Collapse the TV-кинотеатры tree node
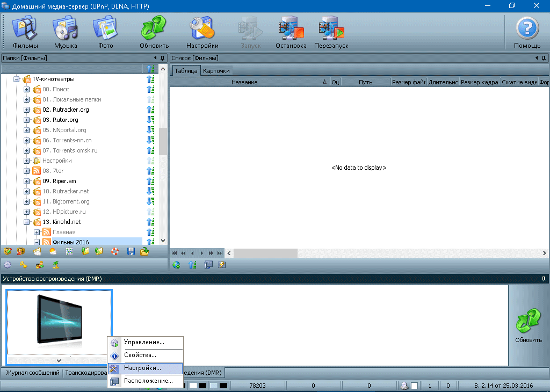The height and width of the screenshot is (392, 550). click(x=17, y=79)
